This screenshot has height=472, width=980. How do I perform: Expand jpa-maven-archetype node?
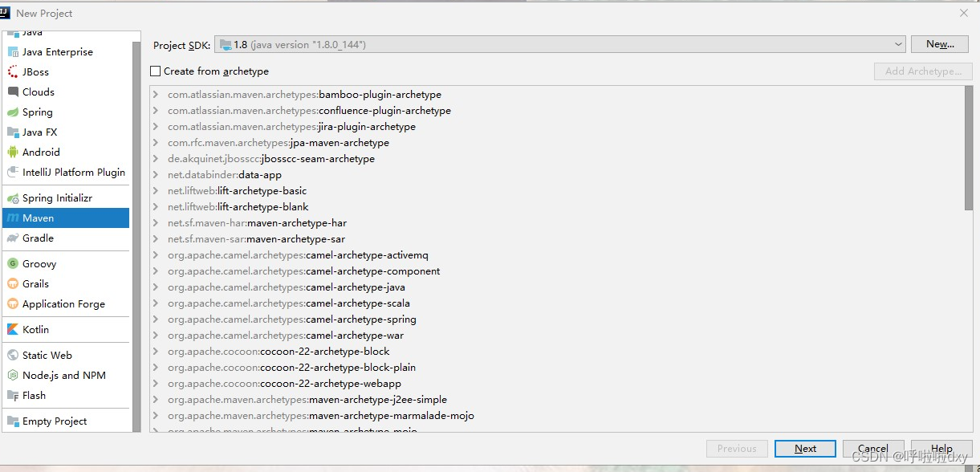[x=156, y=142]
